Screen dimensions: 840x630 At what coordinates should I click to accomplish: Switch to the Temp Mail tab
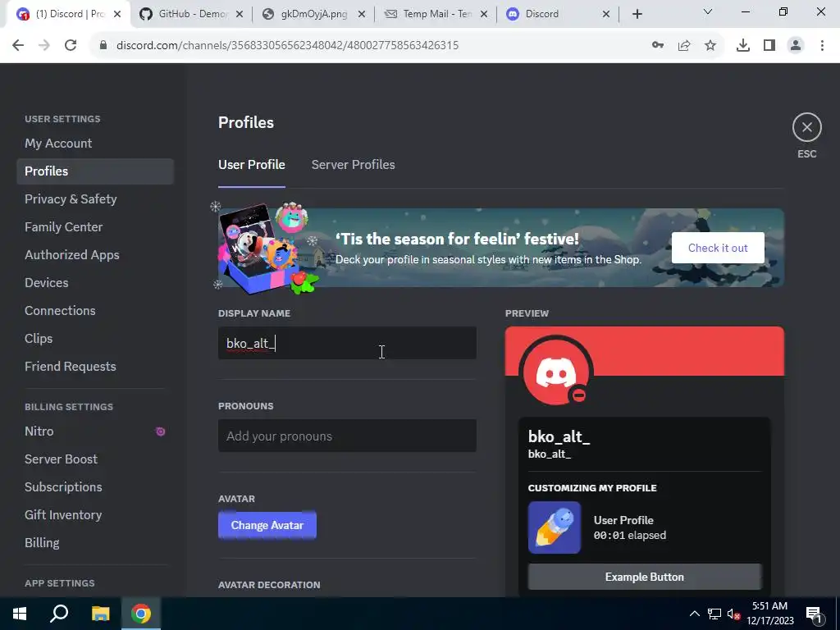pos(436,14)
